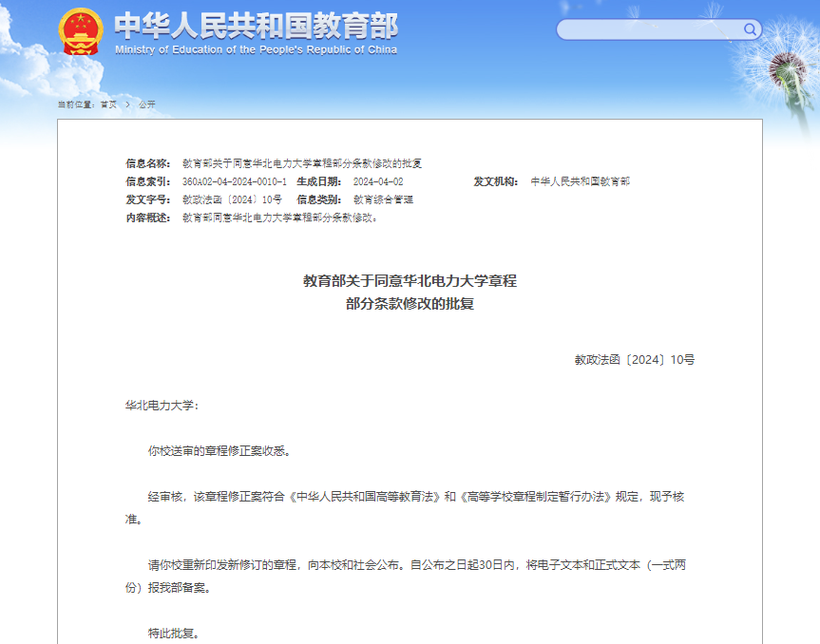Open the 公开 breadcrumb link
The image size is (820, 644).
pos(146,104)
